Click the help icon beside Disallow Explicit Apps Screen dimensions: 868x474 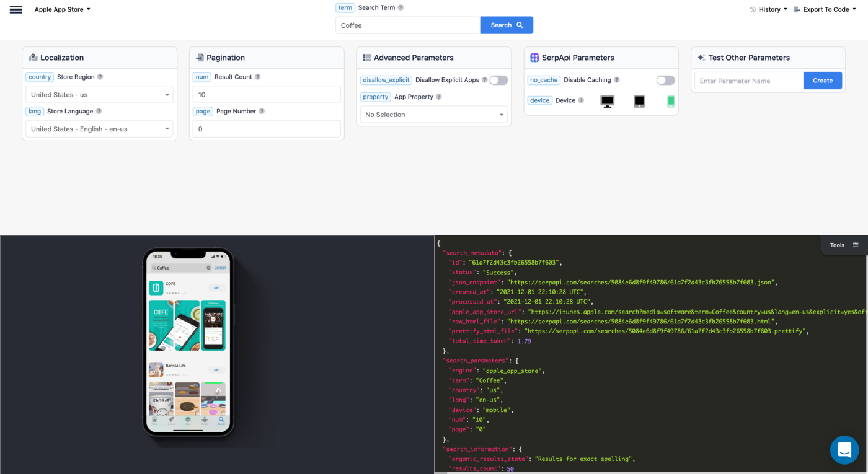point(485,80)
